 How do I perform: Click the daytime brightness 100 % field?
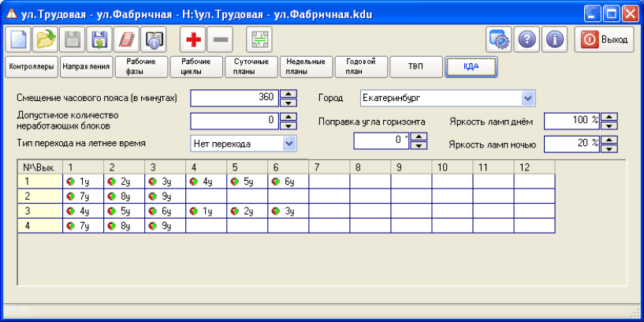pyautogui.click(x=571, y=122)
